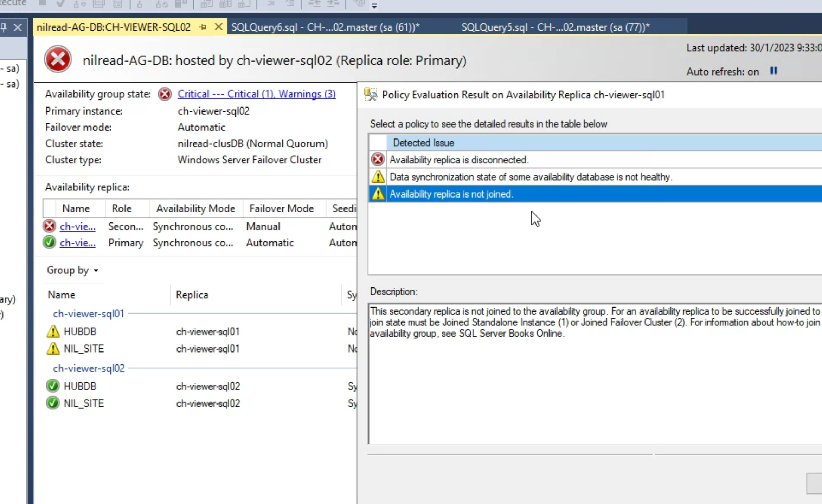Click warning icon beside HUBDB on sql01

point(53,331)
